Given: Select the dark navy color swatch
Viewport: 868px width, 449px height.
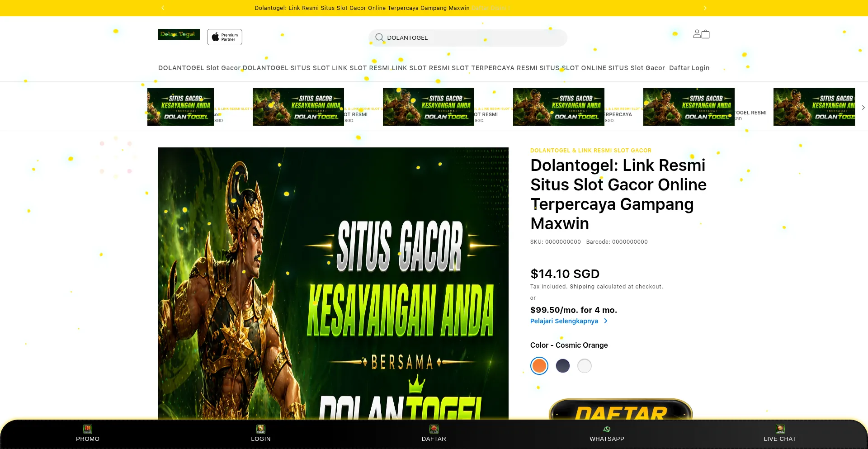Looking at the screenshot, I should pyautogui.click(x=563, y=366).
